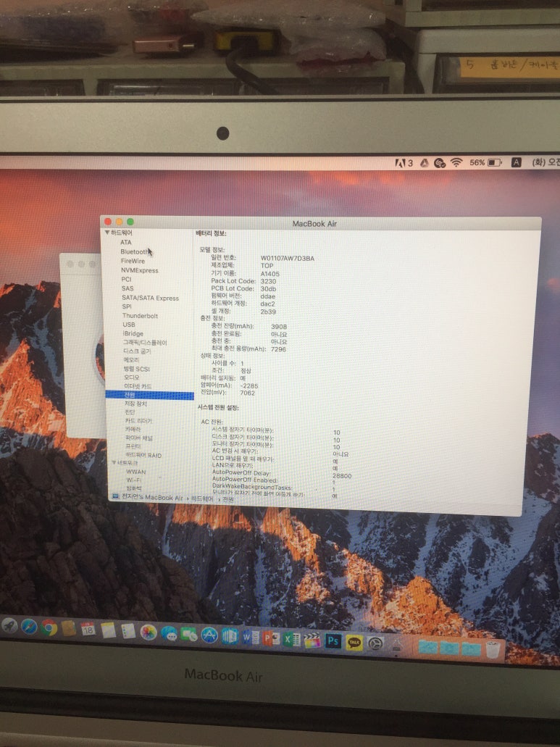This screenshot has width=560, height=747.
Task: Open the input source A icon
Action: click(516, 162)
